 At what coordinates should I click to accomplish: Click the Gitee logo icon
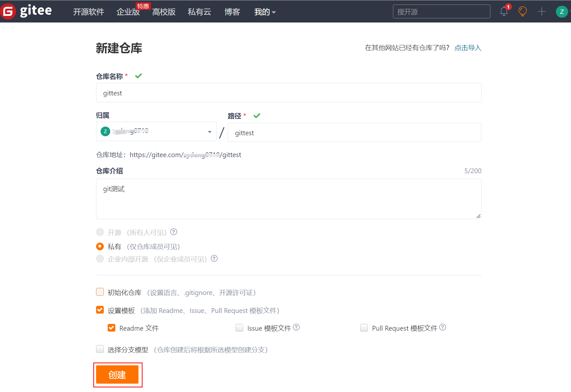point(8,12)
